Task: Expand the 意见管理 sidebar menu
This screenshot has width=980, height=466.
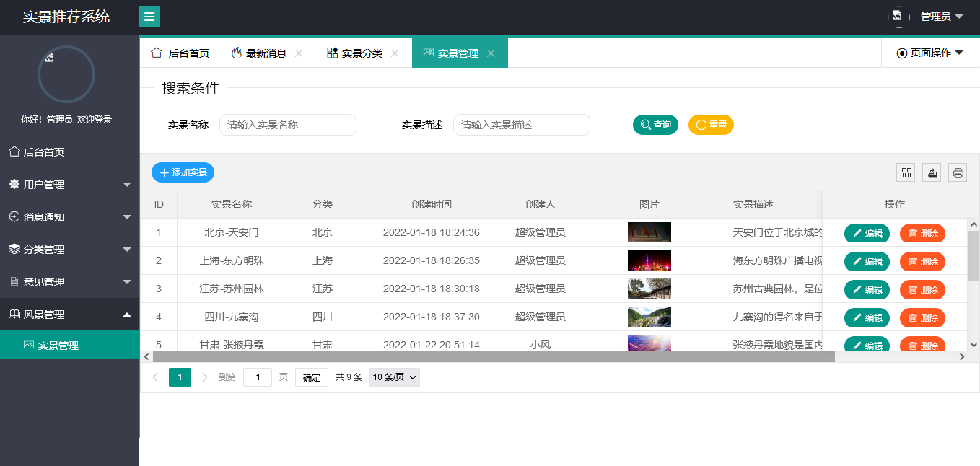Action: point(69,282)
